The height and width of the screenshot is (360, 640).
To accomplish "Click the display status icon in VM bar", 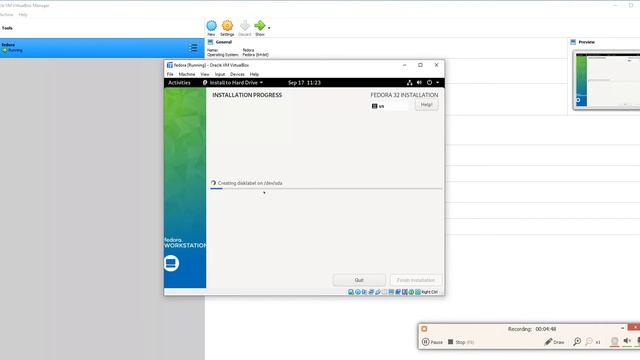I will pos(391,292).
